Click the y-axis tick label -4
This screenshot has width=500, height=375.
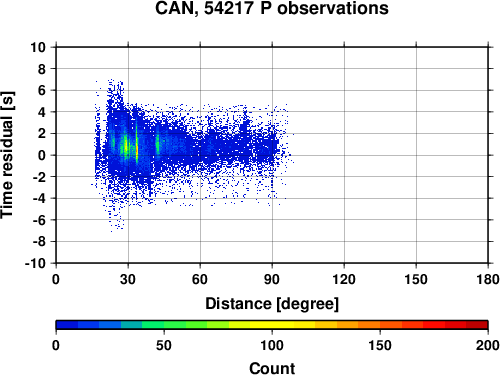[x=39, y=198]
